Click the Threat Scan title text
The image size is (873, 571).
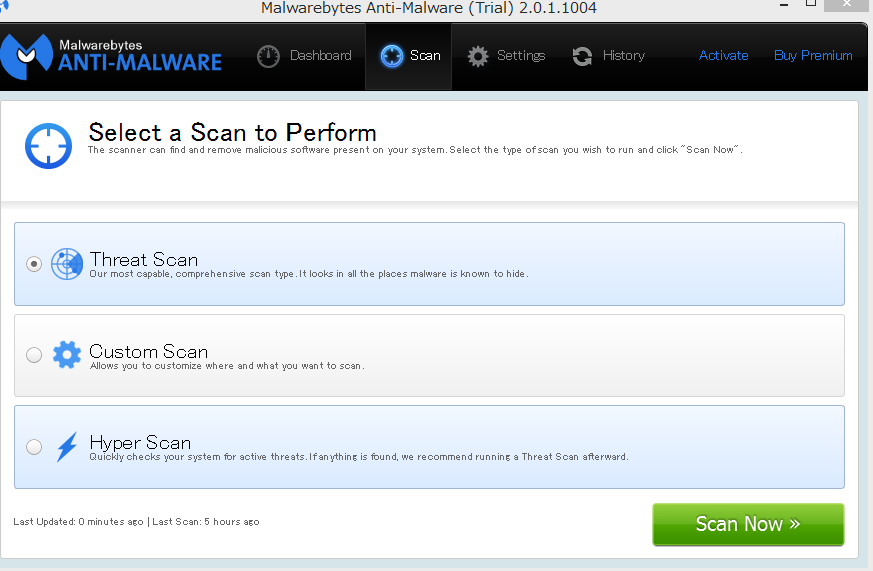144,259
